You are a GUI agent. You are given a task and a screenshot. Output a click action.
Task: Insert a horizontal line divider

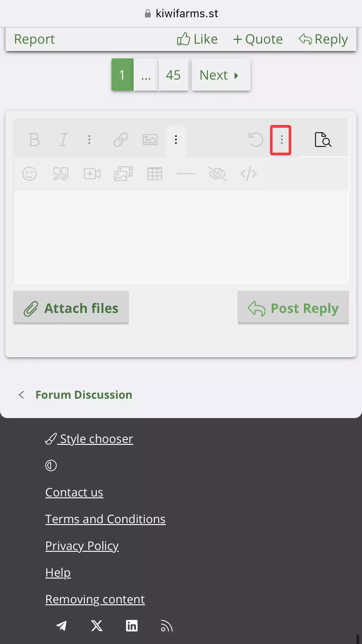186,174
